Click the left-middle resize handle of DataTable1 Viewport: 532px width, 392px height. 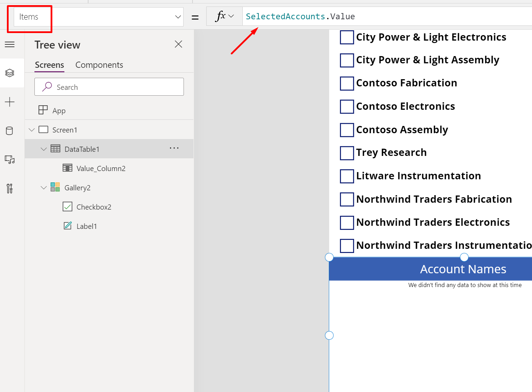(x=329, y=335)
